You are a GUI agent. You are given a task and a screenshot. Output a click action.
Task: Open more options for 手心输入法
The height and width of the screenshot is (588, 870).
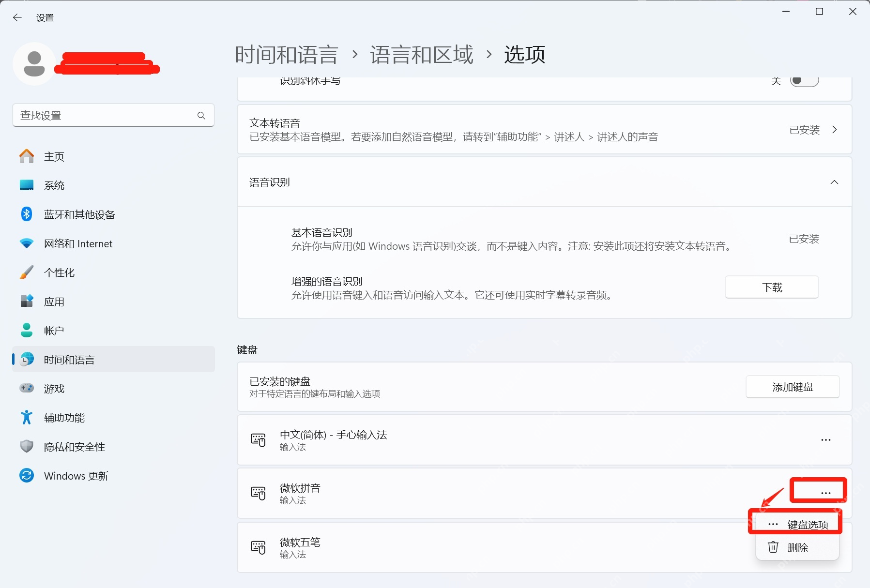[x=826, y=440]
